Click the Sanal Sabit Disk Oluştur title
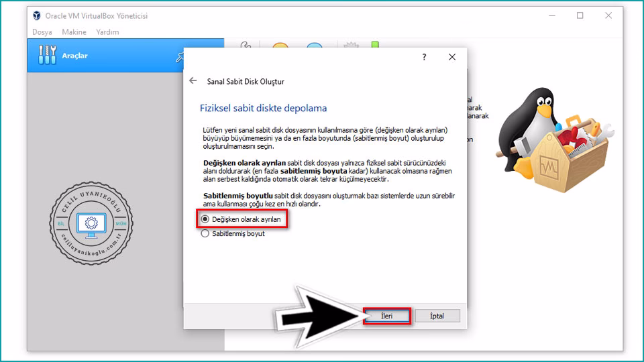The height and width of the screenshot is (362, 644). coord(246,82)
